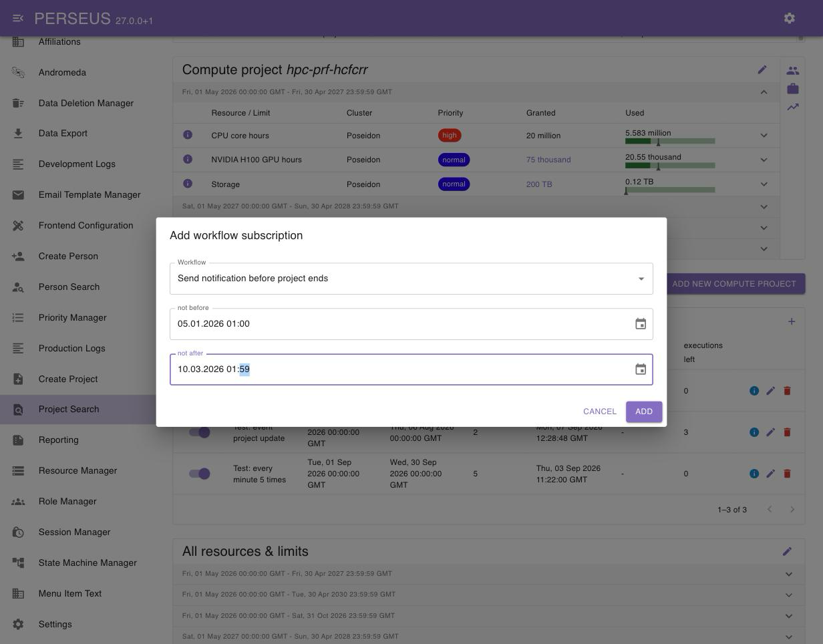The height and width of the screenshot is (644, 823).
Task: Open the 200 TB granted link
Action: (x=539, y=184)
